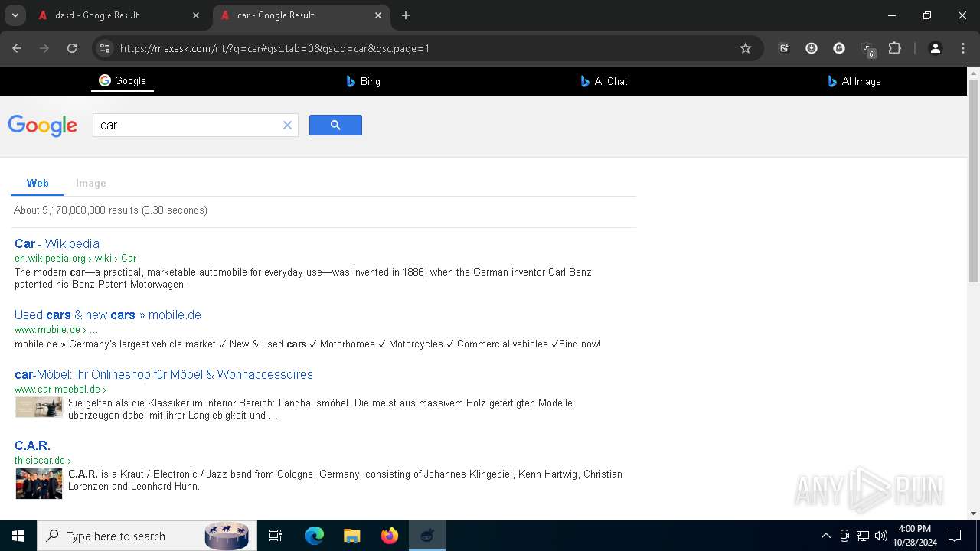Viewport: 980px width, 551px height.
Task: Show hidden system tray icons
Action: click(825, 536)
